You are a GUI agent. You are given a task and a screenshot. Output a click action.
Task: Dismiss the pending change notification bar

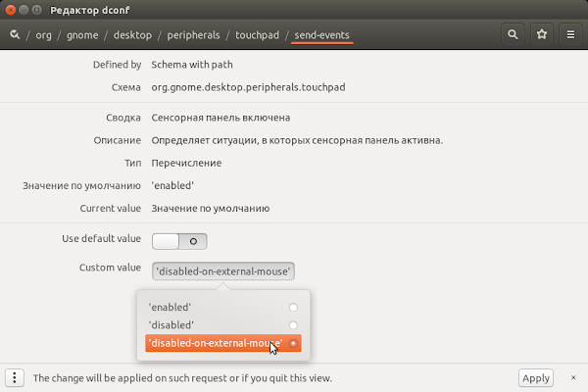pyautogui.click(x=573, y=377)
